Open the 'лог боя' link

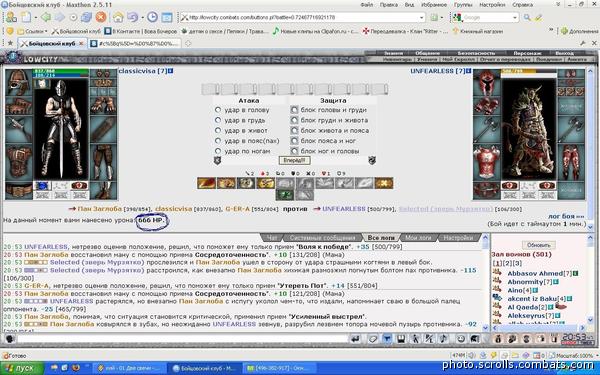click(x=566, y=216)
